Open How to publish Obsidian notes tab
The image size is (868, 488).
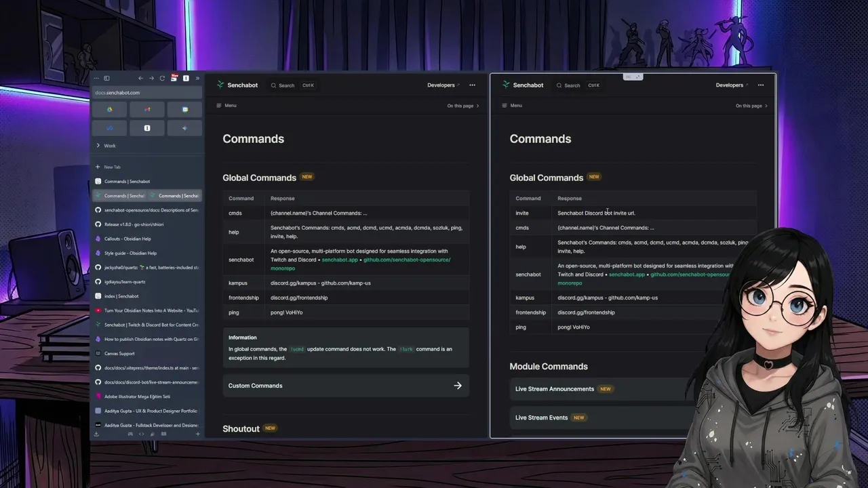(x=147, y=339)
